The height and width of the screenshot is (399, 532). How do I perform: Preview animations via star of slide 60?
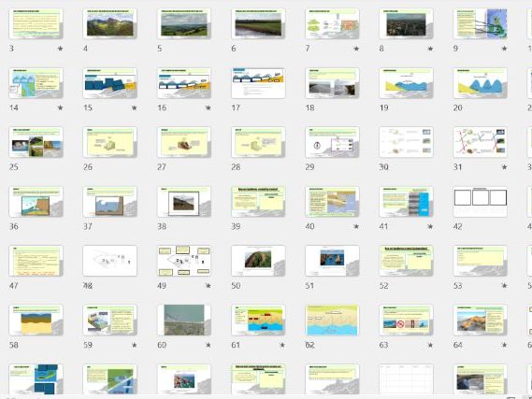tap(208, 345)
